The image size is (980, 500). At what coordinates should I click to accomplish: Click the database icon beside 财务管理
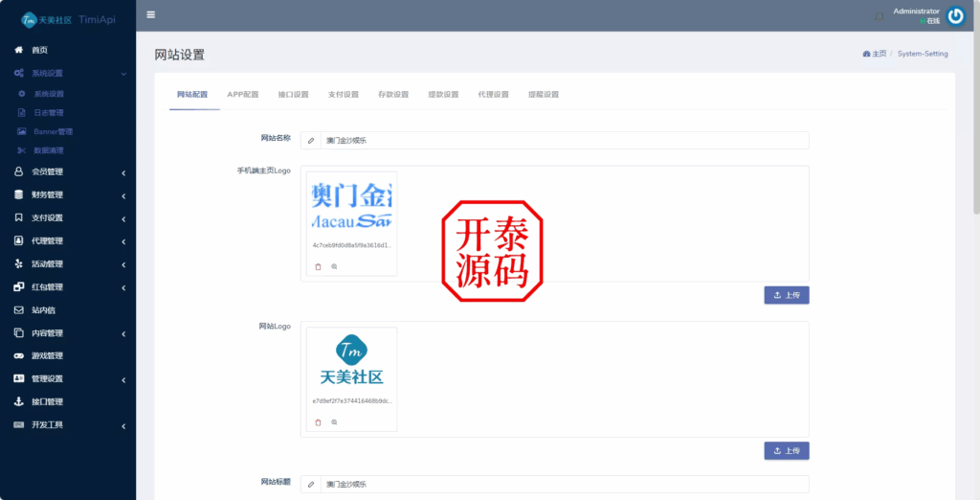coord(19,194)
